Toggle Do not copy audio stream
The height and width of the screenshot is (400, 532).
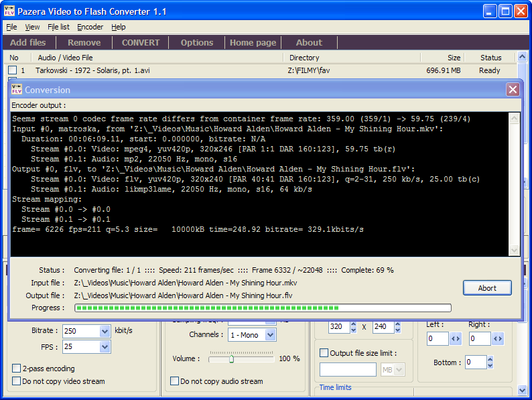pyautogui.click(x=174, y=381)
